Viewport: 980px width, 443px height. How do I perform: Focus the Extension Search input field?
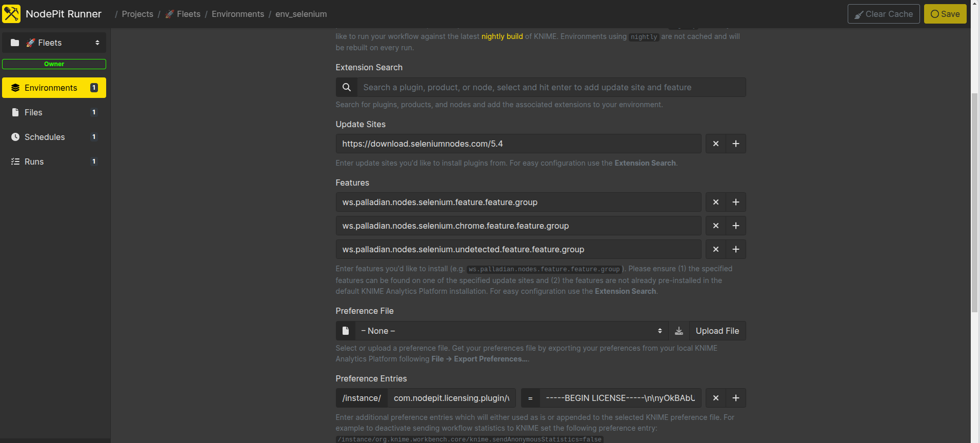coord(551,87)
